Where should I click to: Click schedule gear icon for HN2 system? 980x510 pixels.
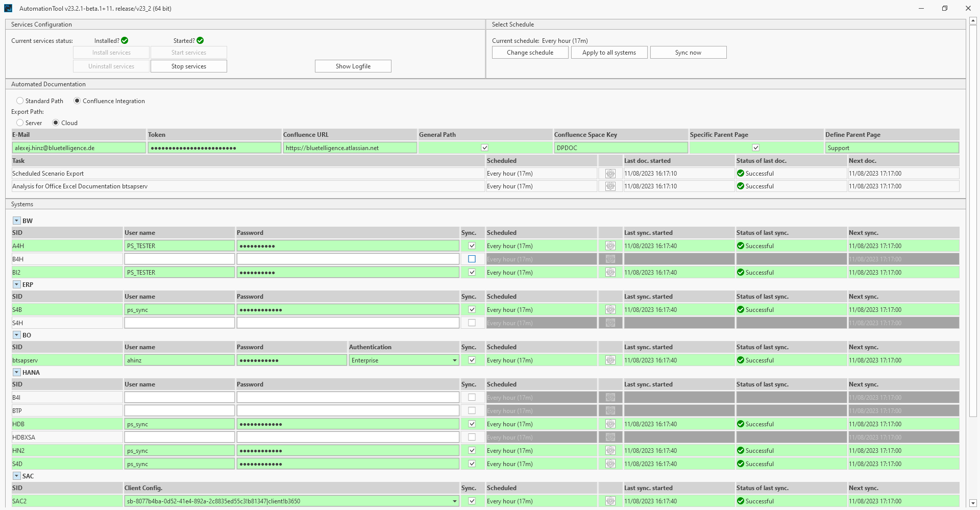tap(610, 451)
